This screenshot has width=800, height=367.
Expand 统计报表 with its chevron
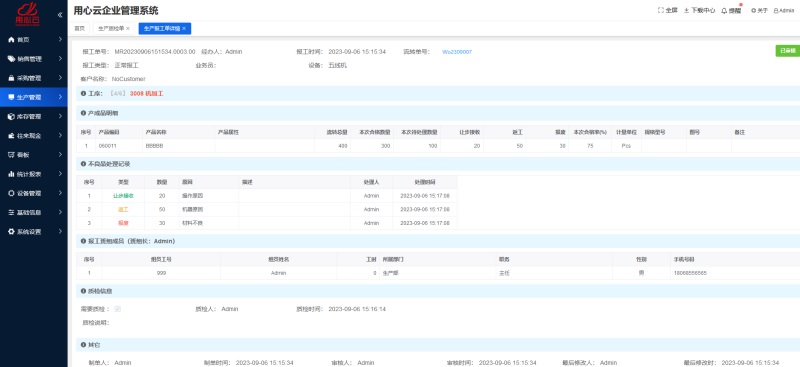pos(60,174)
